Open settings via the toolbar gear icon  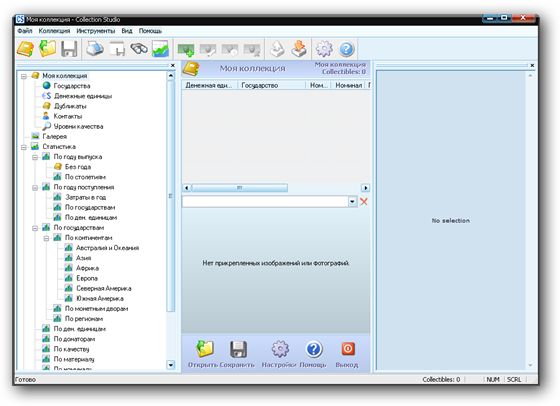pos(324,49)
